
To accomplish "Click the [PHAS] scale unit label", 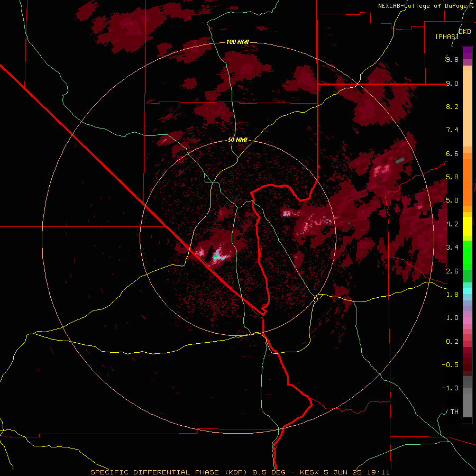I will coord(447,36).
